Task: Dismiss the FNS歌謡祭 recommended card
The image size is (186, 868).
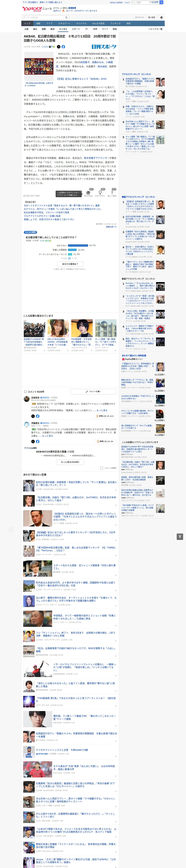Action: 92,350
